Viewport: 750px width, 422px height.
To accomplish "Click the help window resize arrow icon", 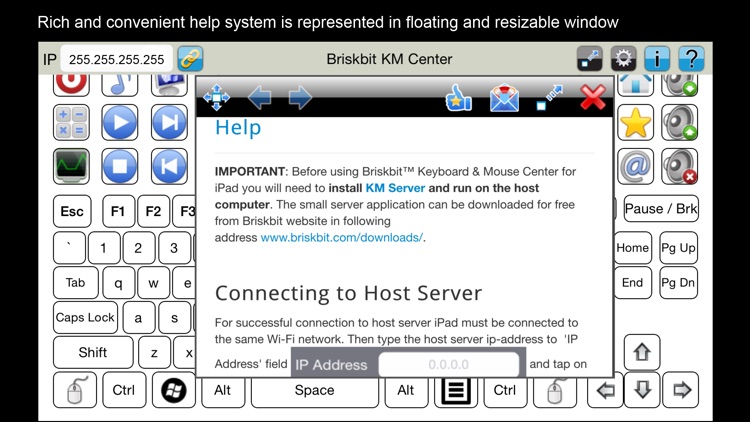I will [549, 98].
